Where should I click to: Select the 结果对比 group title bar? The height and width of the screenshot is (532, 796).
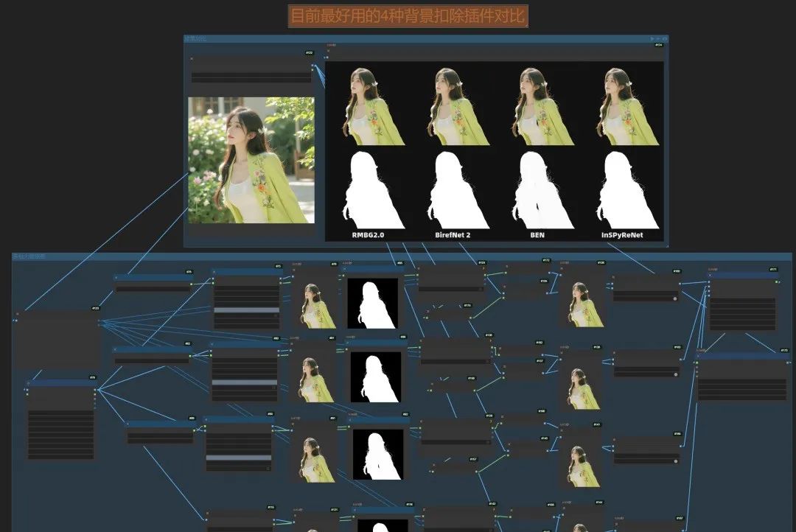(426, 38)
